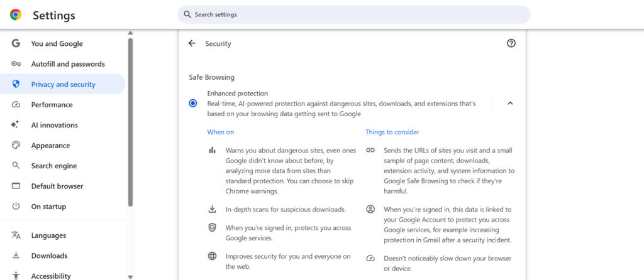The width and height of the screenshot is (644, 280).
Task: Click the key icon for Autofill and passwords
Action: 16,64
